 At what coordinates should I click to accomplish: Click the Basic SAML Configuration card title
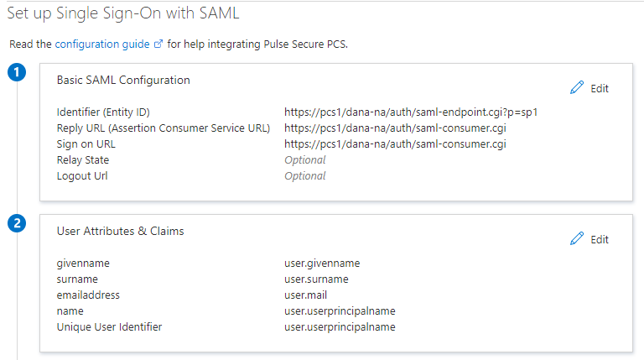click(123, 81)
